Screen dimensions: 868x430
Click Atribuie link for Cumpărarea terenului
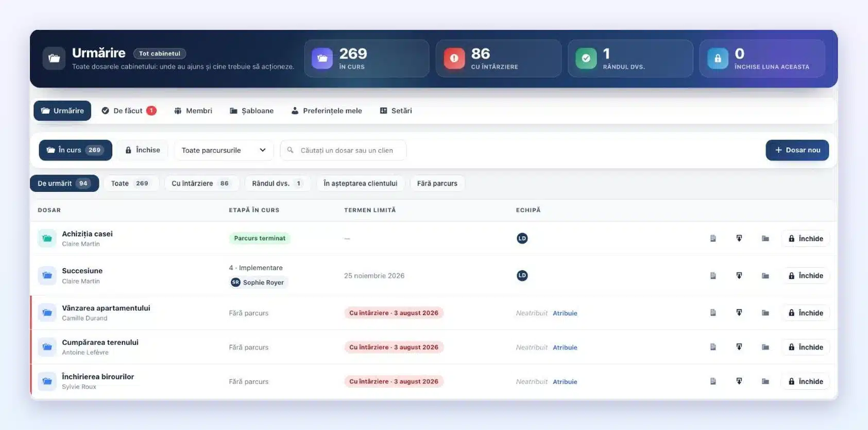(x=565, y=348)
